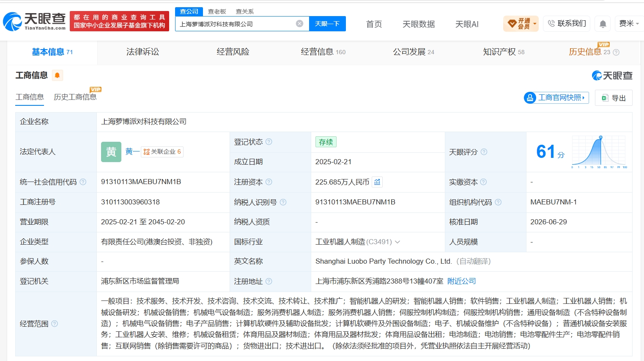The image size is (644, 361).
Task: Open 天眼数据 nav link
Action: pos(419,24)
